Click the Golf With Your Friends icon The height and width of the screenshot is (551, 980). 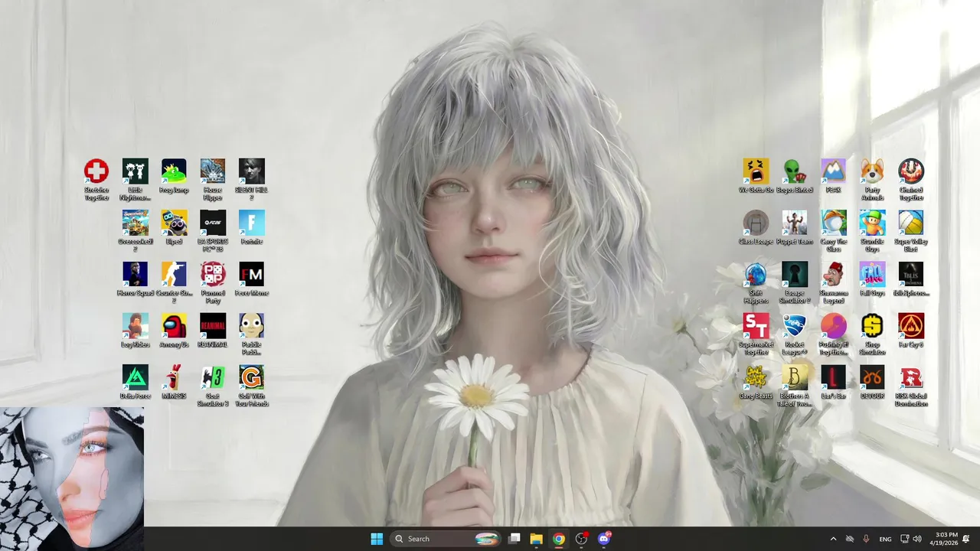click(x=252, y=377)
